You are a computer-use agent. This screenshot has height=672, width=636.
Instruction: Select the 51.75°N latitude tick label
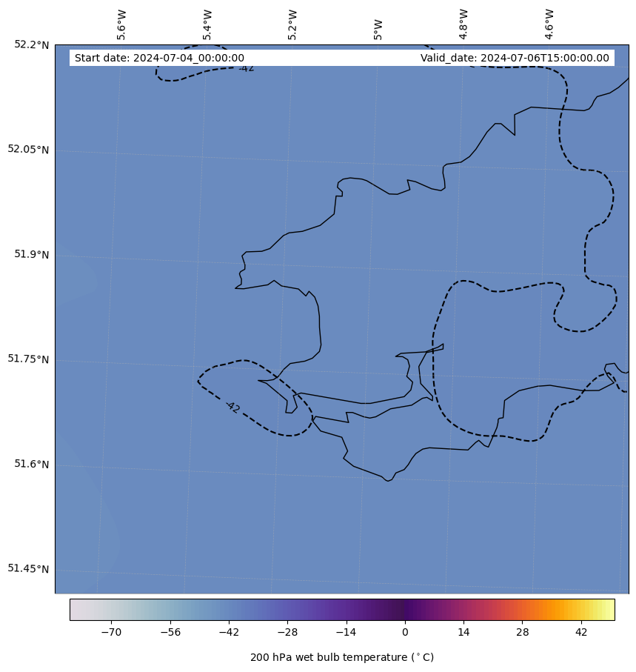29,359
